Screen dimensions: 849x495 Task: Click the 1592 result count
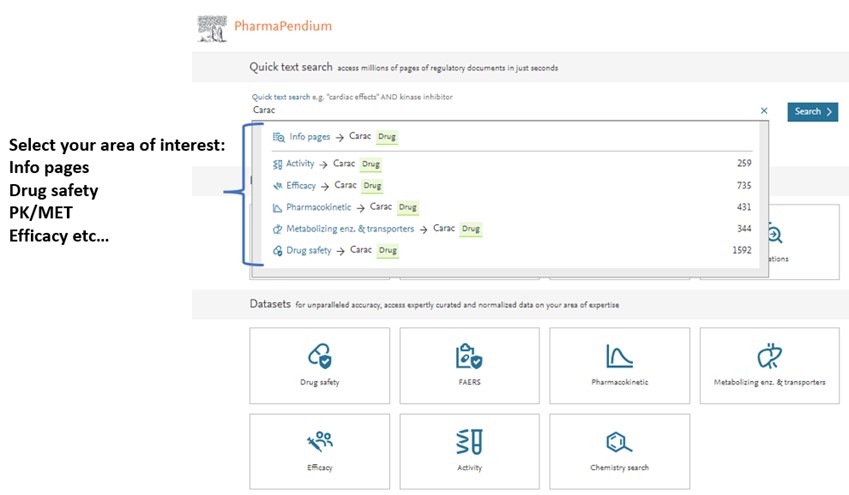pyautogui.click(x=741, y=250)
